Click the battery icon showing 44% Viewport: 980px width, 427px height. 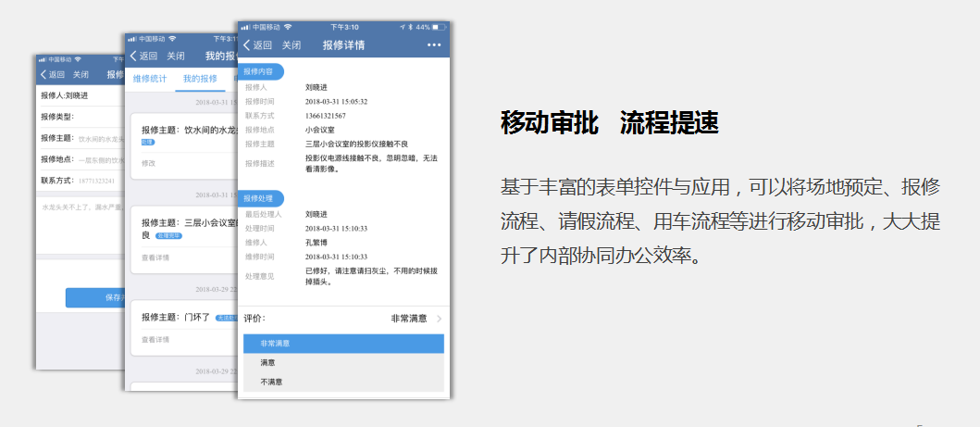click(440, 27)
